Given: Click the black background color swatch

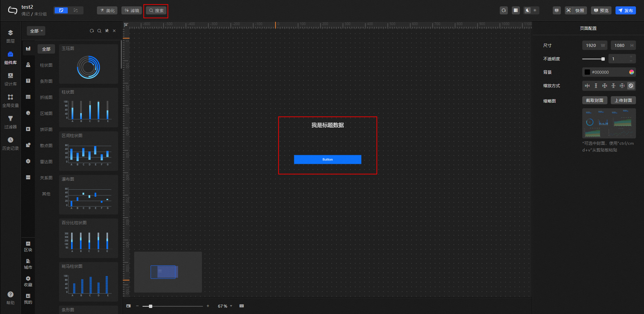Looking at the screenshot, I should click(587, 72).
